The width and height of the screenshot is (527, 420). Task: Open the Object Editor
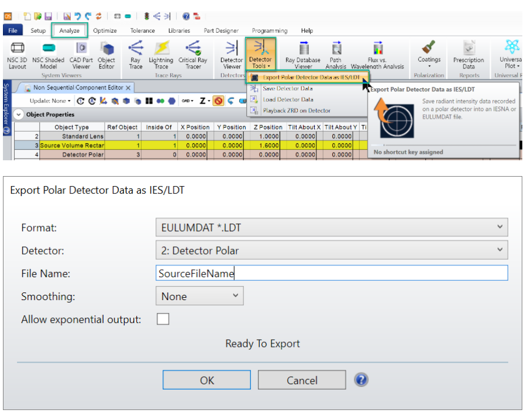[106, 56]
